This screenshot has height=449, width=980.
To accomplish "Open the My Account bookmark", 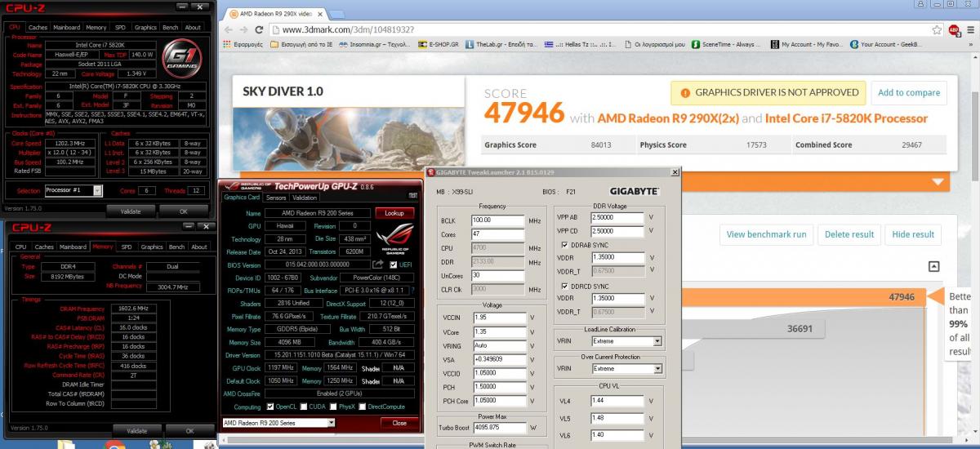I will click(x=807, y=45).
